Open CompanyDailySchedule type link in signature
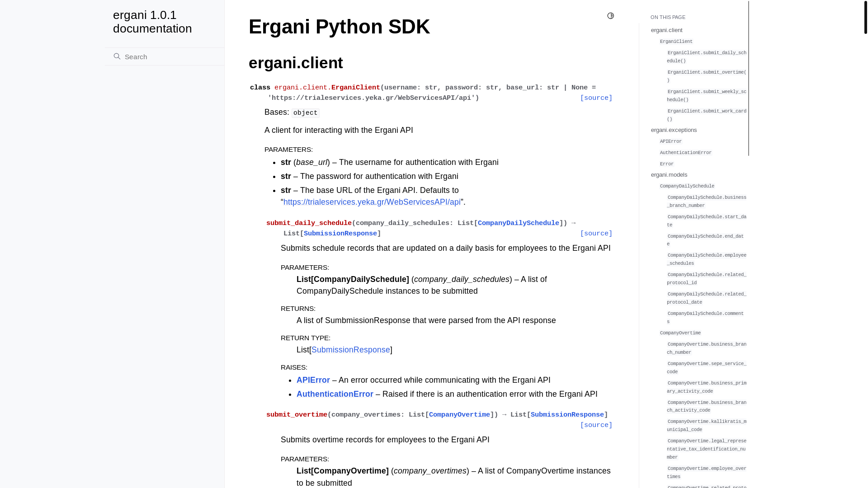The height and width of the screenshot is (488, 868). (519, 223)
